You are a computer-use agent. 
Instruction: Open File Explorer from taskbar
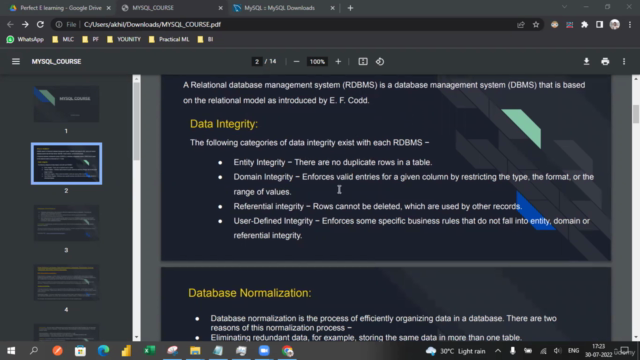point(195,351)
